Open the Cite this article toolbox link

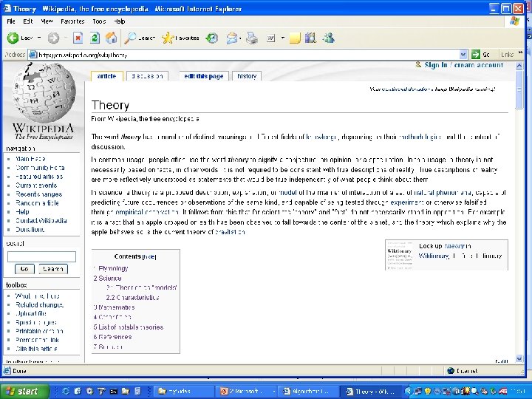[x=36, y=349]
